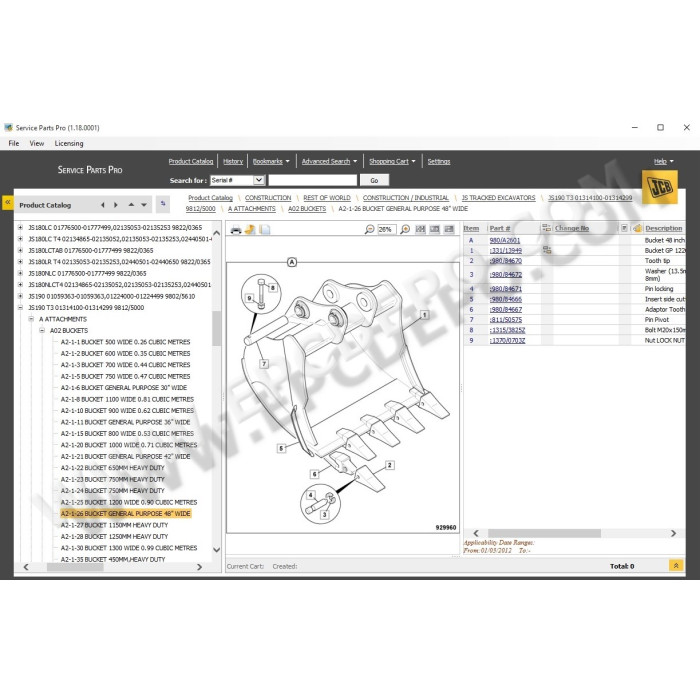
Task: Click the hierarchy icon in row 331/13949
Action: click(x=547, y=250)
